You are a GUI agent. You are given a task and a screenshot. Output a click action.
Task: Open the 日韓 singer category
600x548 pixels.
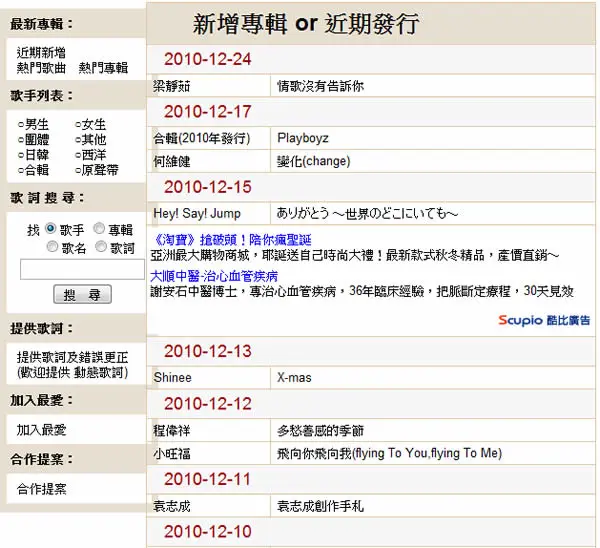click(33, 155)
